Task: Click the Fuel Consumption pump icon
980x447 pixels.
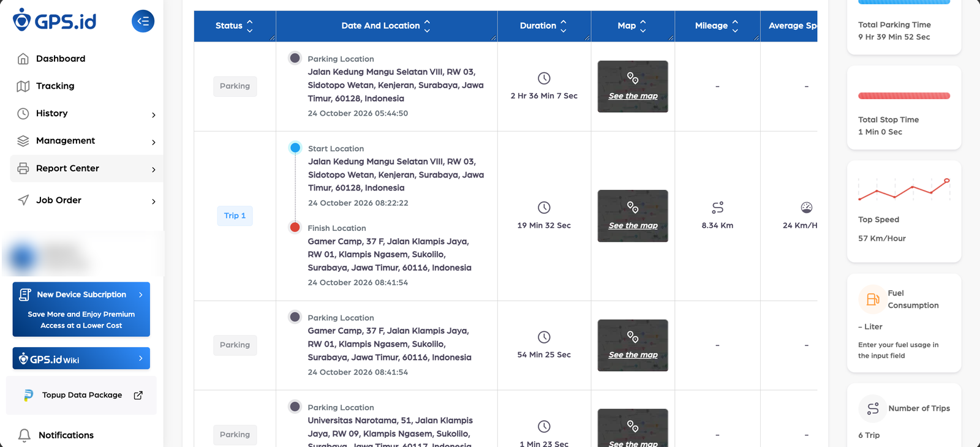Action: [873, 299]
